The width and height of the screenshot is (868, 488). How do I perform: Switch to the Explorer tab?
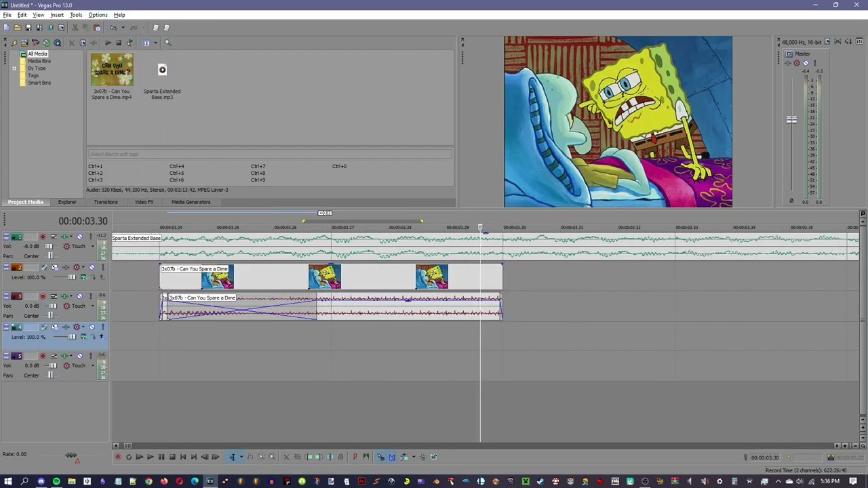click(67, 202)
